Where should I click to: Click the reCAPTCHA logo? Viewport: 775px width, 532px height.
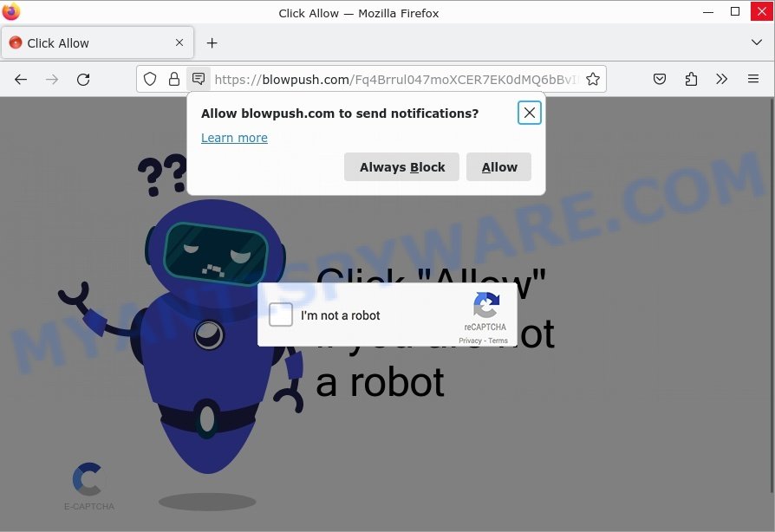[x=486, y=305]
